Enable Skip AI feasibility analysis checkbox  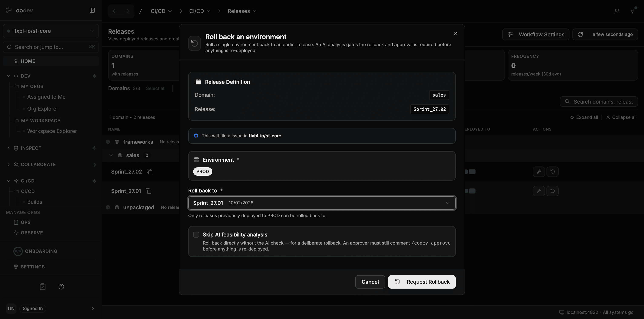pyautogui.click(x=196, y=235)
